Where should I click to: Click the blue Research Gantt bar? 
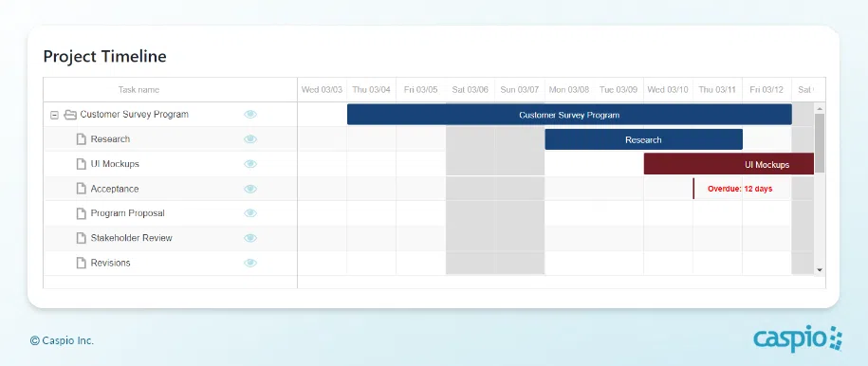643,139
